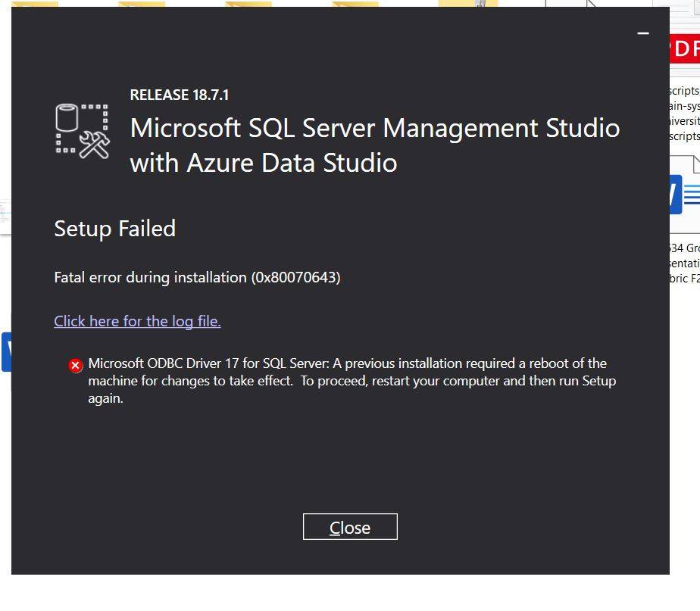This screenshot has width=700, height=611.
Task: Select the red PDF file icon behind the dialog
Action: tap(685, 48)
